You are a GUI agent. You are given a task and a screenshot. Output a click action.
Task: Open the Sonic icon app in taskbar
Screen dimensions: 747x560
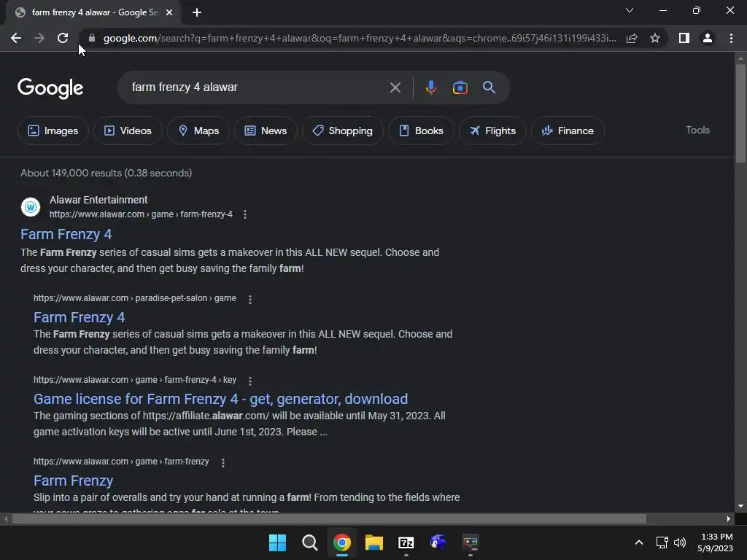tap(438, 542)
